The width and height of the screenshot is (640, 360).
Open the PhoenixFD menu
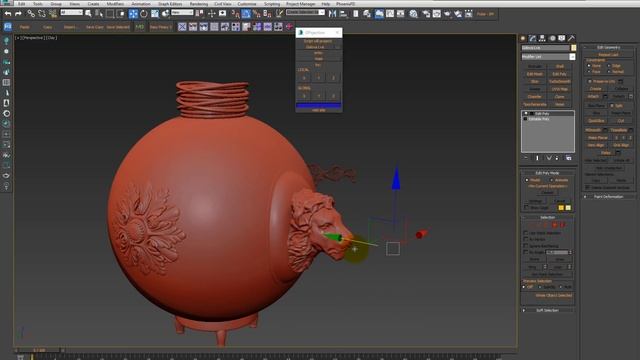pyautogui.click(x=345, y=4)
